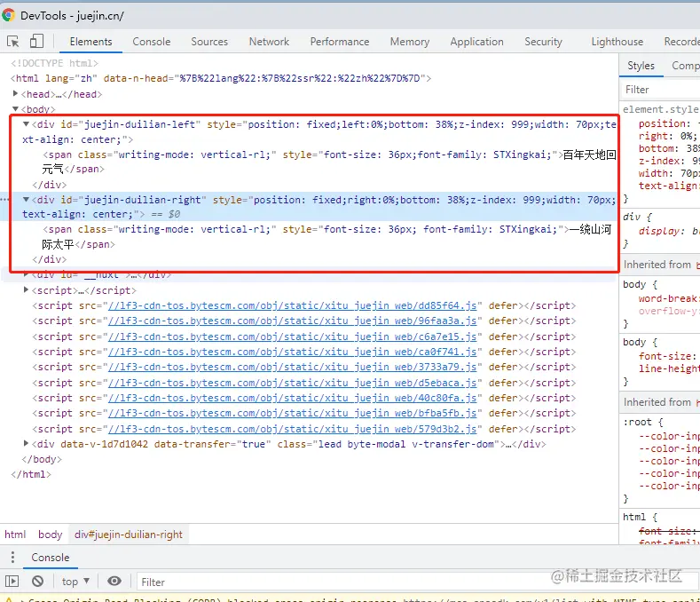The width and height of the screenshot is (700, 602).
Task: Open the Sources tab
Action: pyautogui.click(x=209, y=42)
